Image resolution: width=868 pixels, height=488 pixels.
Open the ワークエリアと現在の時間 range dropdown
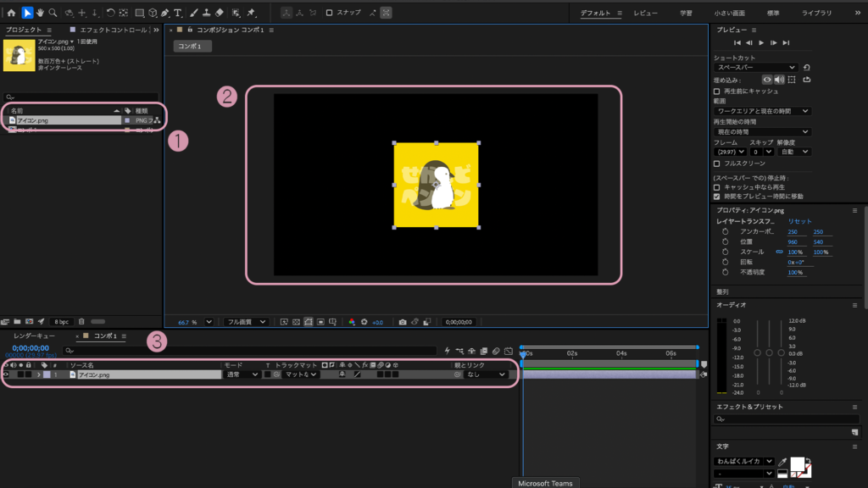click(762, 111)
